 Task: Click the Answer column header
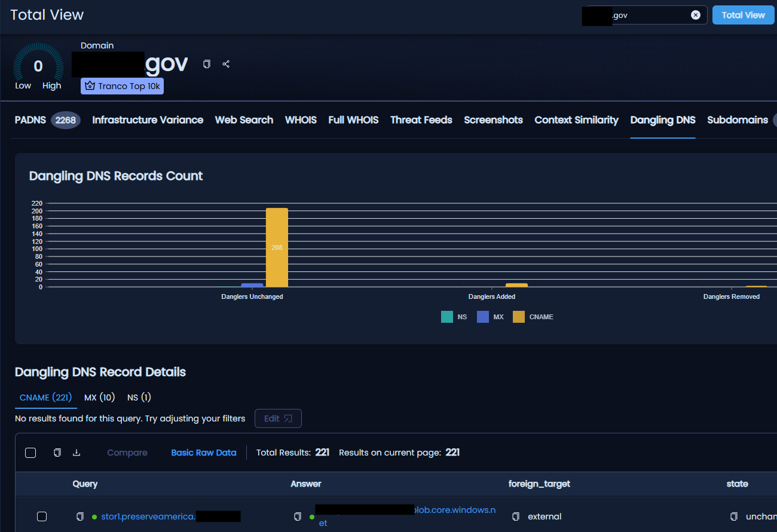point(306,484)
